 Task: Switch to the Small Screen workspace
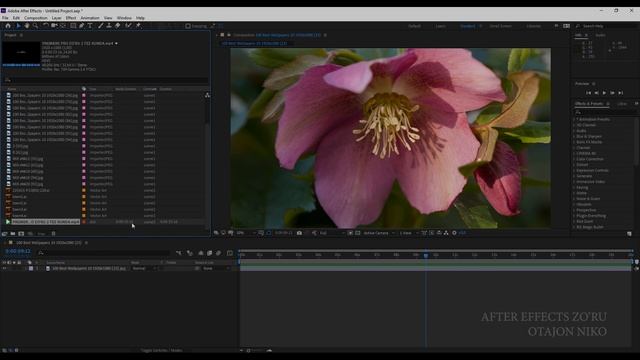501,26
